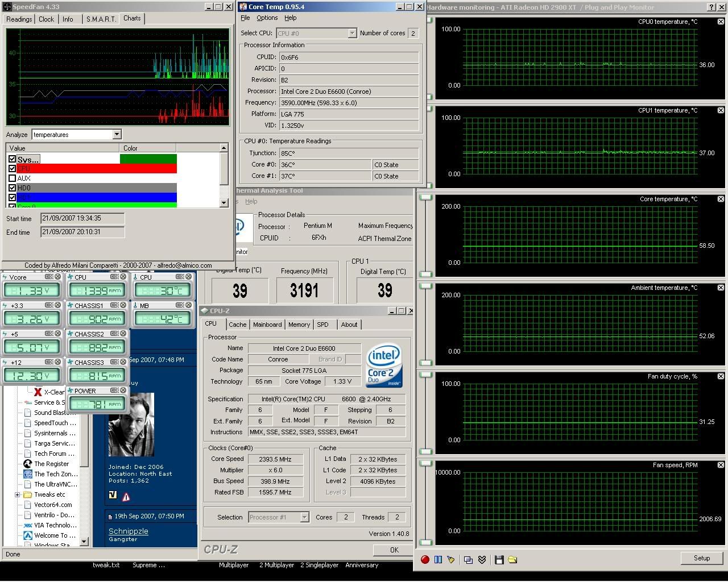728x582 pixels.
Task: Click the green Sys color swatch in SpeedFan
Action: tap(148, 159)
